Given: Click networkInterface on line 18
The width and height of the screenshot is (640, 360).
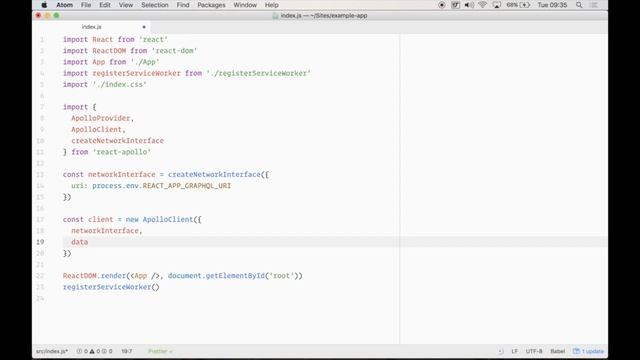Looking at the screenshot, I should pos(105,231).
